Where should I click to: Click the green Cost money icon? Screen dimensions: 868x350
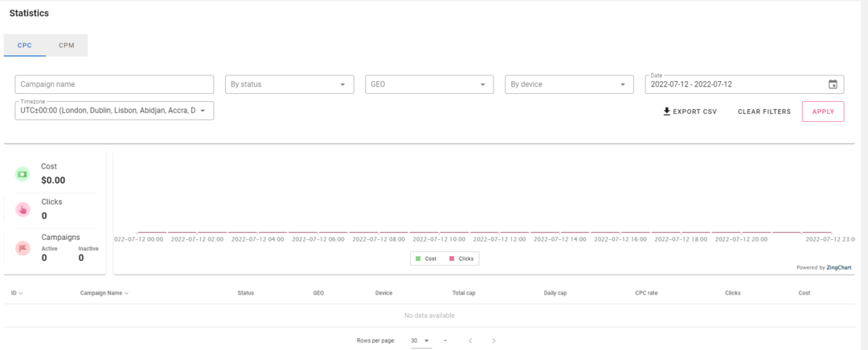[x=23, y=173]
